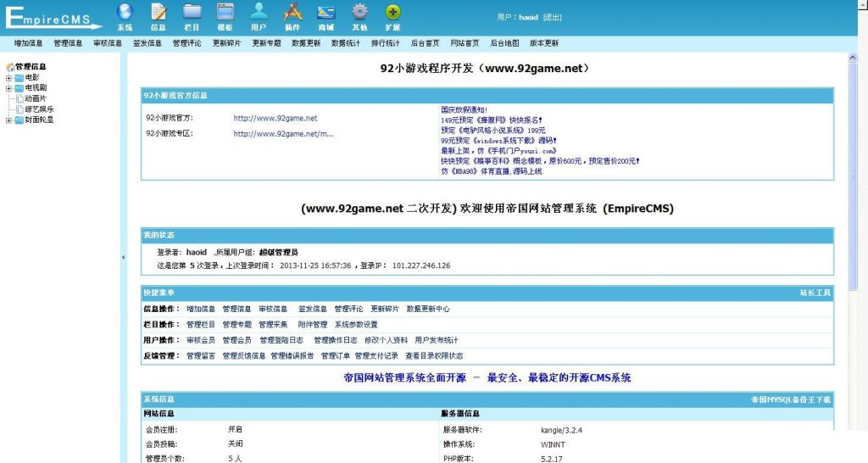This screenshot has height=463, width=868.
Task: Click 系统参数设置 in 栏目操作 row
Action: point(356,325)
